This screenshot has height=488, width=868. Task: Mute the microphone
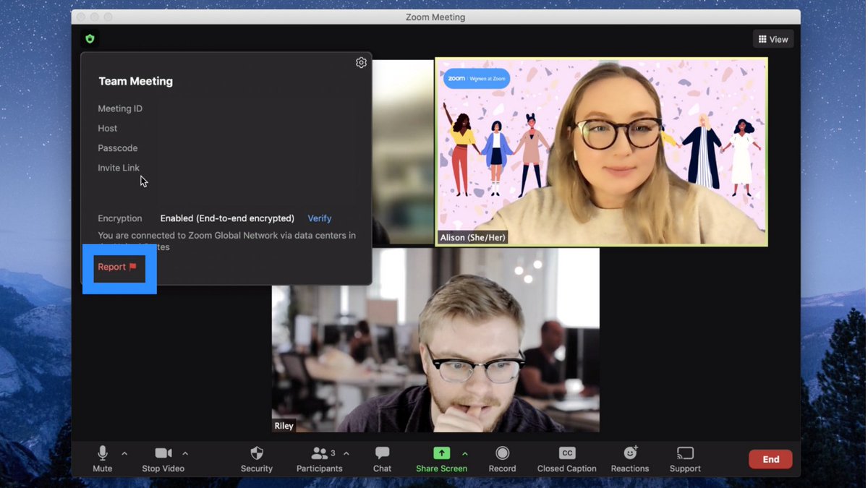click(103, 459)
